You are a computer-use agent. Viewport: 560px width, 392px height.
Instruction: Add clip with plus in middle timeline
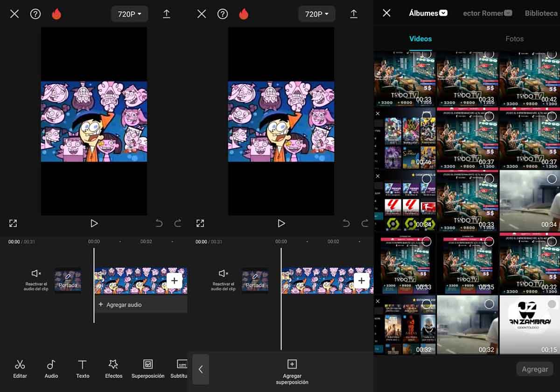click(x=361, y=280)
